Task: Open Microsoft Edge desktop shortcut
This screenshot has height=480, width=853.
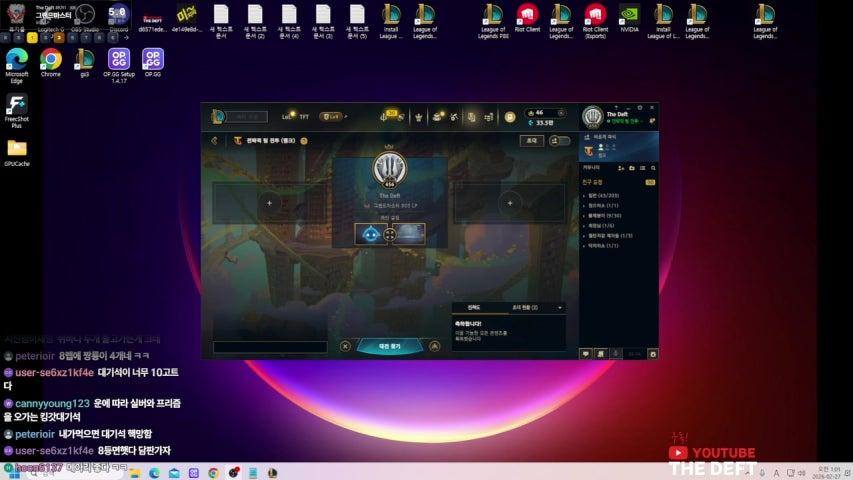Action: [x=17, y=65]
